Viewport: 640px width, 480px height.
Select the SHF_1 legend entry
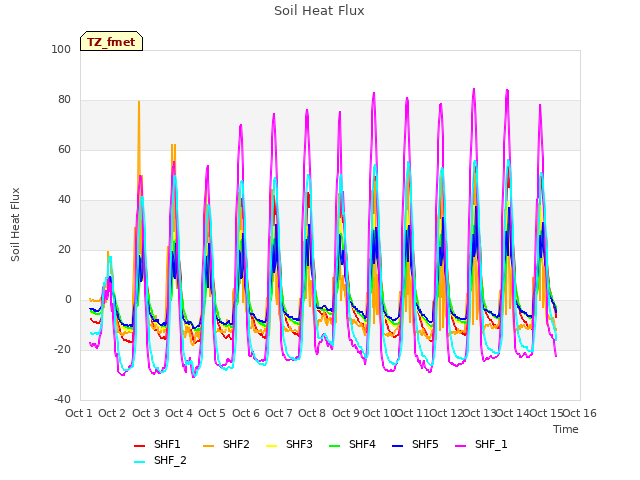point(481,444)
